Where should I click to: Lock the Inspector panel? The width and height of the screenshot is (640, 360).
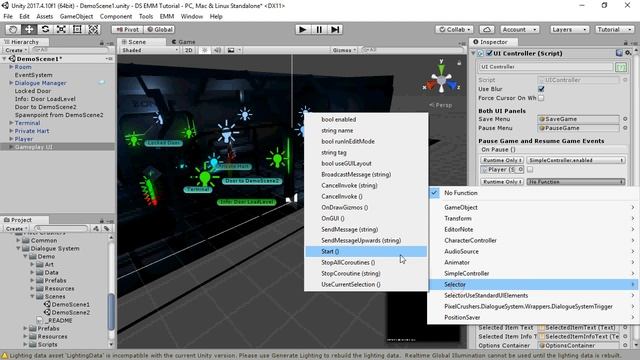point(625,42)
